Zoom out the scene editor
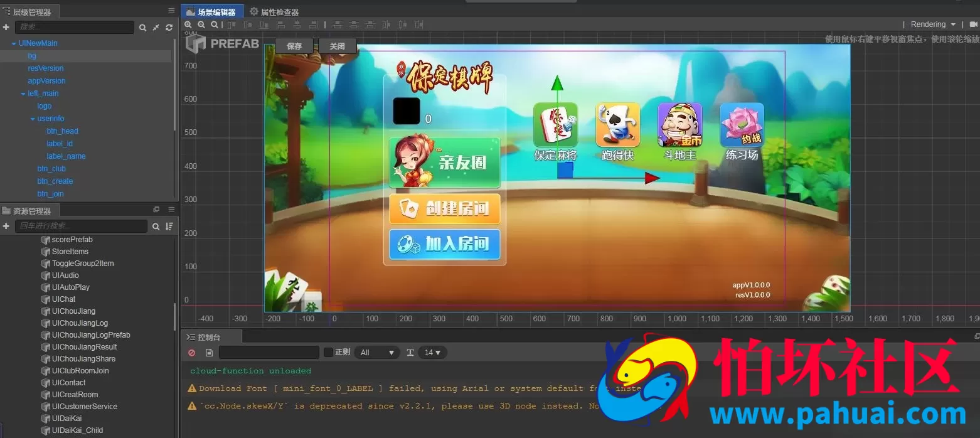The image size is (980, 438). [201, 24]
